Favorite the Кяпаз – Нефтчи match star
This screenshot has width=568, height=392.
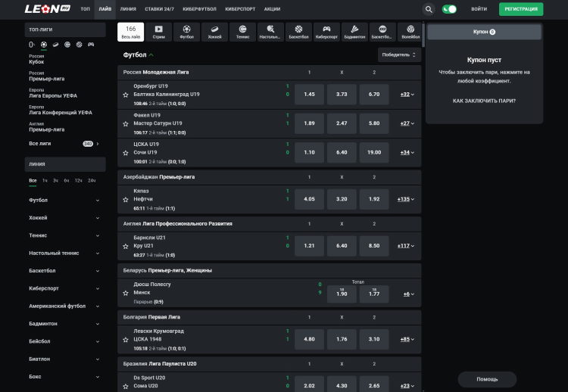(126, 200)
